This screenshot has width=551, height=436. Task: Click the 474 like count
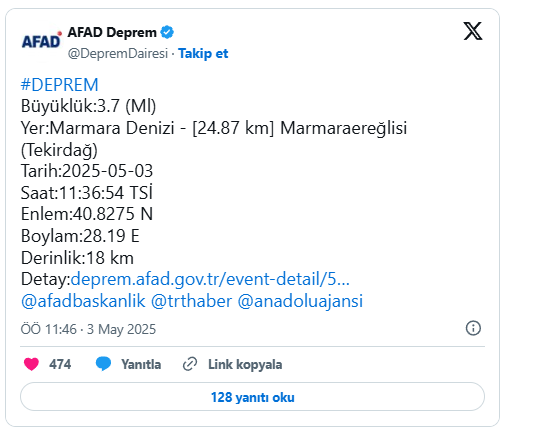(60, 364)
